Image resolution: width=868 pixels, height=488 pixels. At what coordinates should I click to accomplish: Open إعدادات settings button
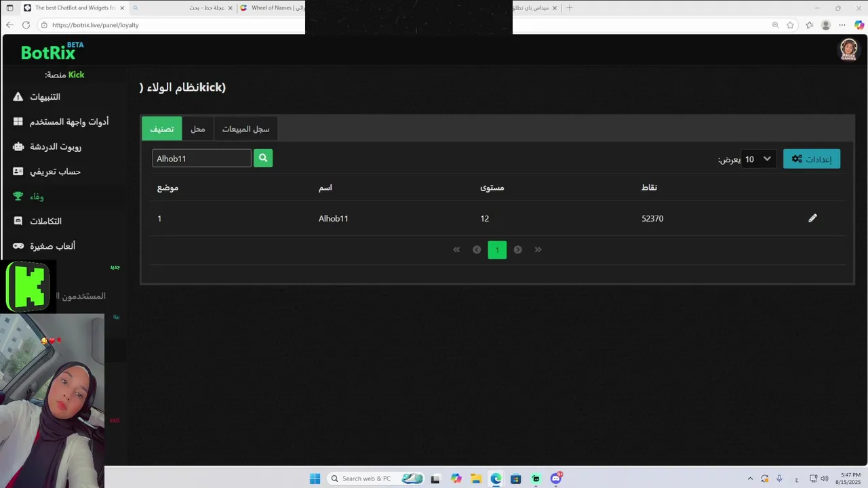[x=812, y=159]
